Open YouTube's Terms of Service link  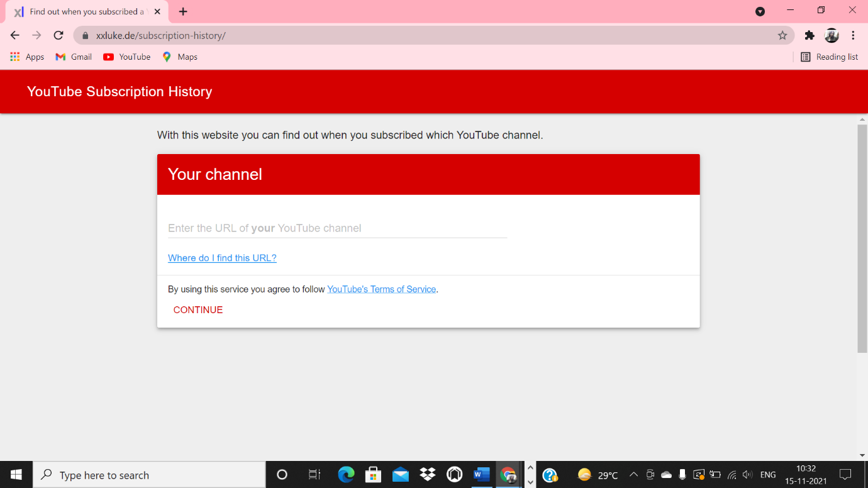point(381,289)
